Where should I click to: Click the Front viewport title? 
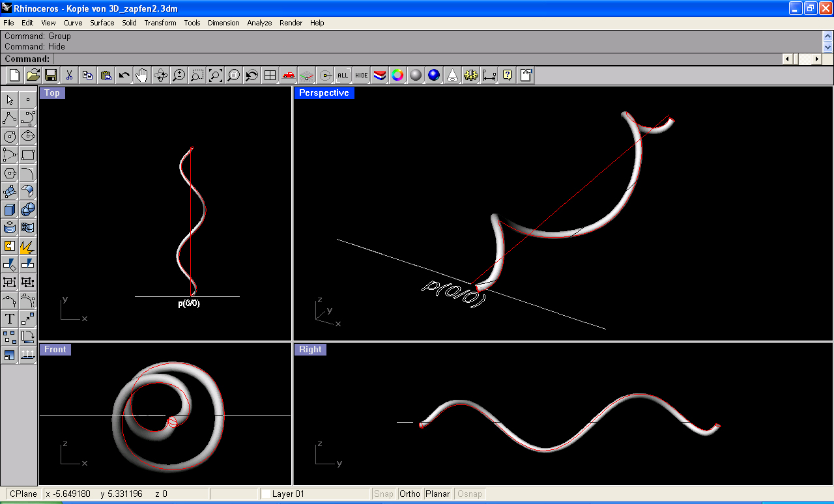point(55,350)
